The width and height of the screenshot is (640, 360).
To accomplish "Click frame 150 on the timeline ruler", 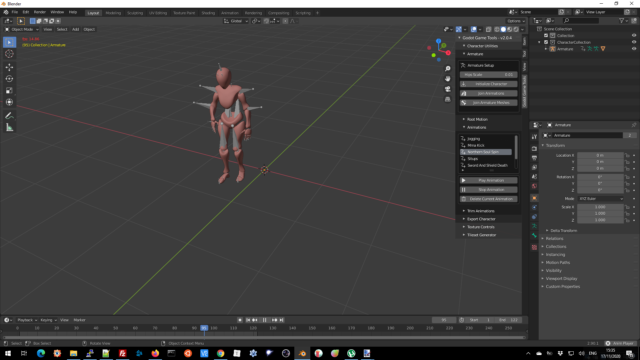I will pyautogui.click(x=312, y=328).
